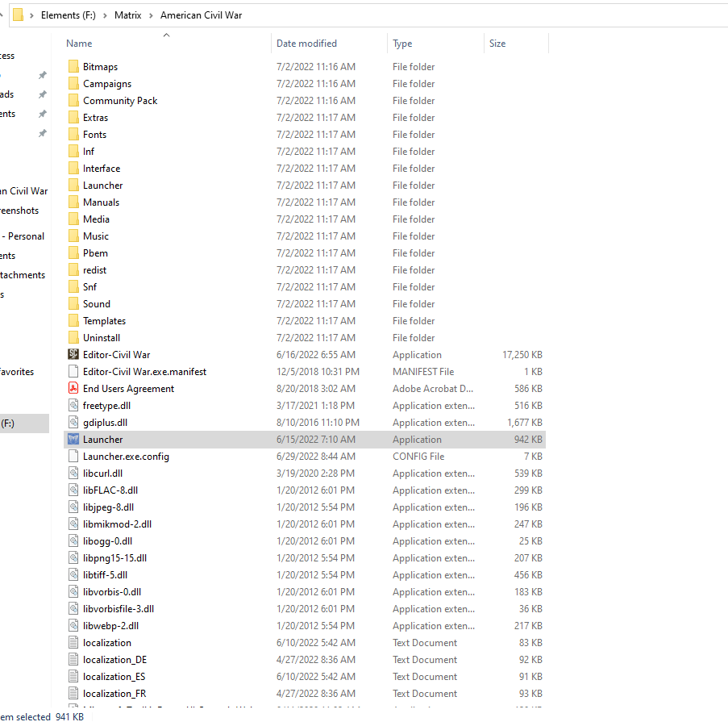Click the American Civil War breadcrumb

[x=201, y=15]
